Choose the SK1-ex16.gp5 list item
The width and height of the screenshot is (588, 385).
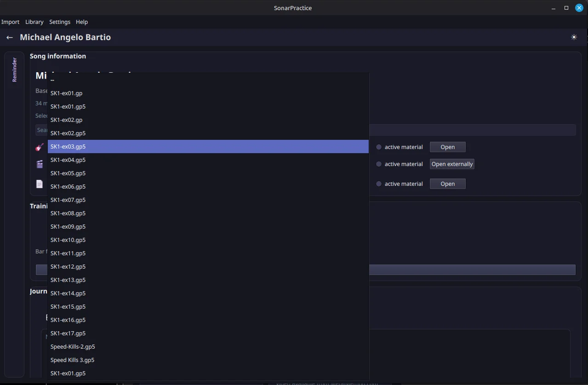(208, 320)
